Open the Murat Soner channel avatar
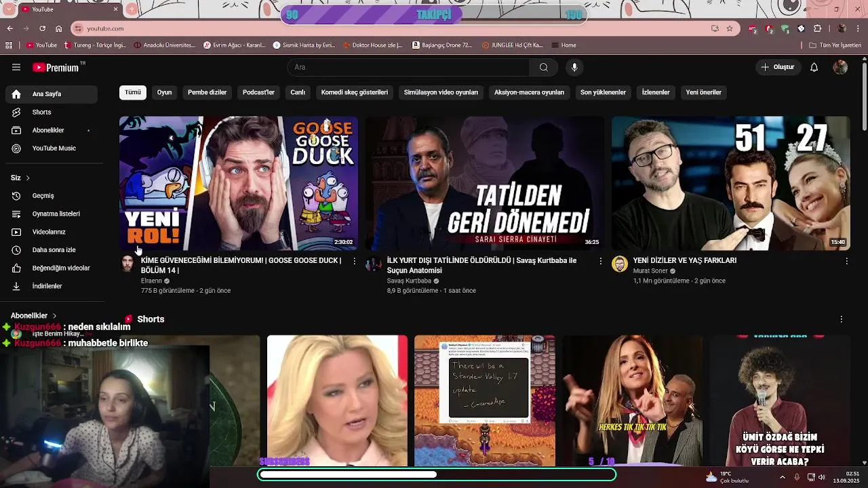Viewport: 868px width, 488px height. 620,264
